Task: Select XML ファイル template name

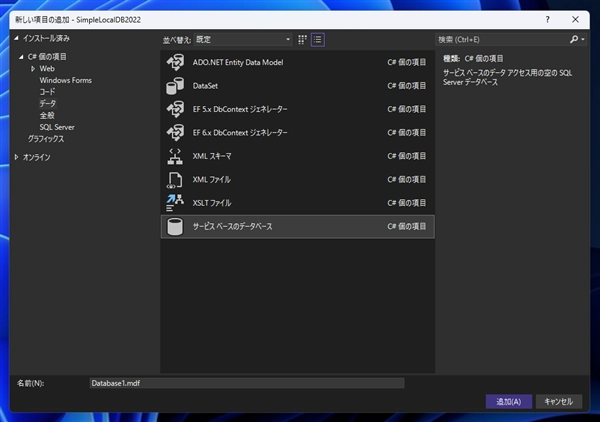Action: pos(212,179)
